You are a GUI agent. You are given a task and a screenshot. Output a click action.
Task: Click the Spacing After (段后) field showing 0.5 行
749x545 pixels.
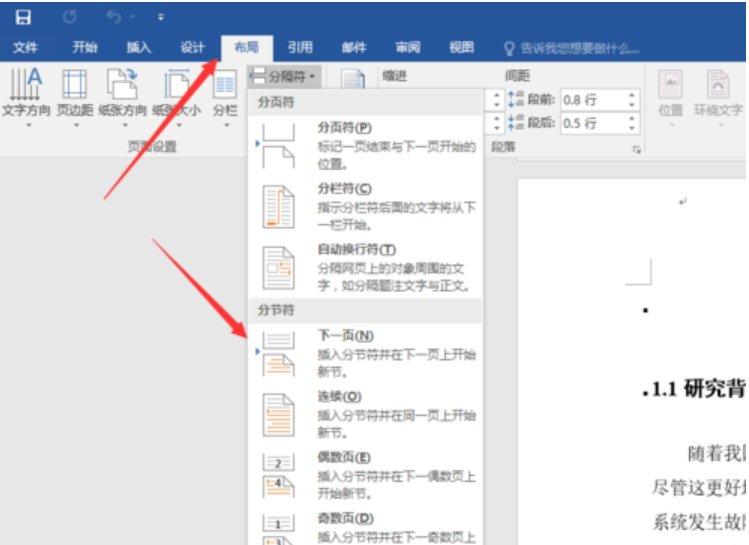(590, 123)
